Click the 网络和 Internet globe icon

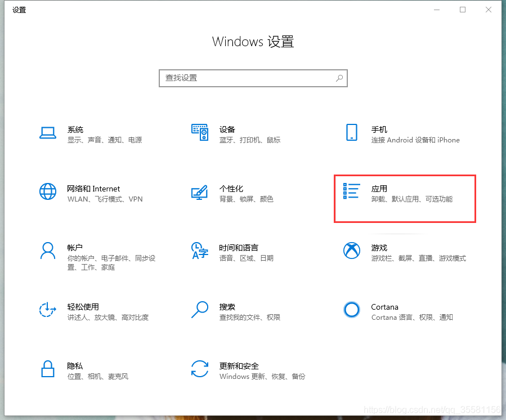pos(48,191)
